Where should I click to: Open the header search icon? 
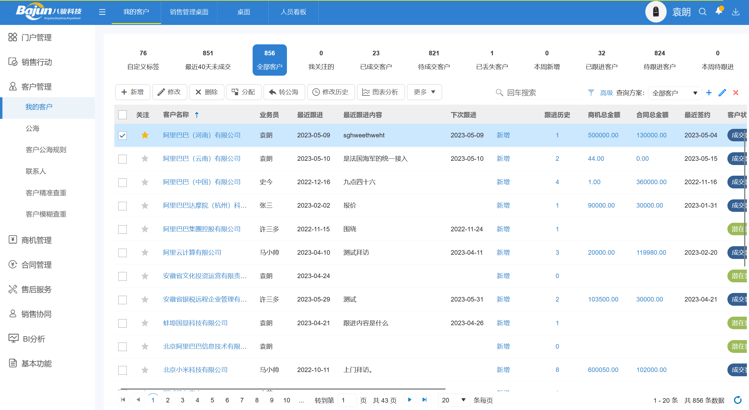pyautogui.click(x=703, y=12)
